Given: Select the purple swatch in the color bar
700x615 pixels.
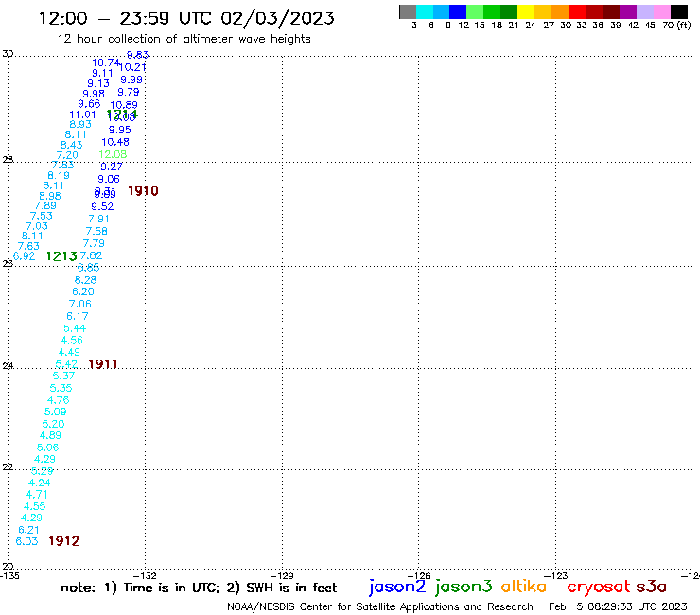Looking at the screenshot, I should tap(628, 11).
